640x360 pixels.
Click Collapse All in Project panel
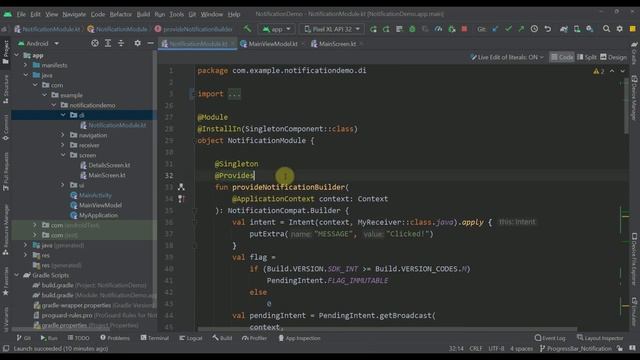click(x=121, y=43)
